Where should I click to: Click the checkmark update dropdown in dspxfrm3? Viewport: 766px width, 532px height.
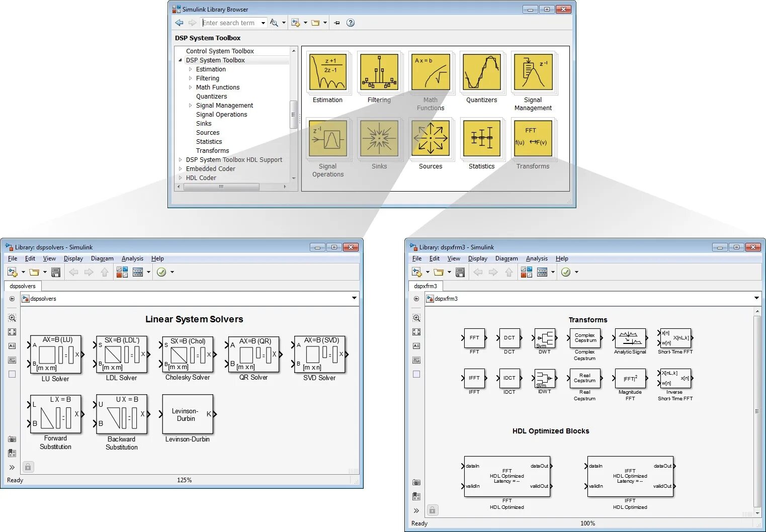(x=576, y=272)
